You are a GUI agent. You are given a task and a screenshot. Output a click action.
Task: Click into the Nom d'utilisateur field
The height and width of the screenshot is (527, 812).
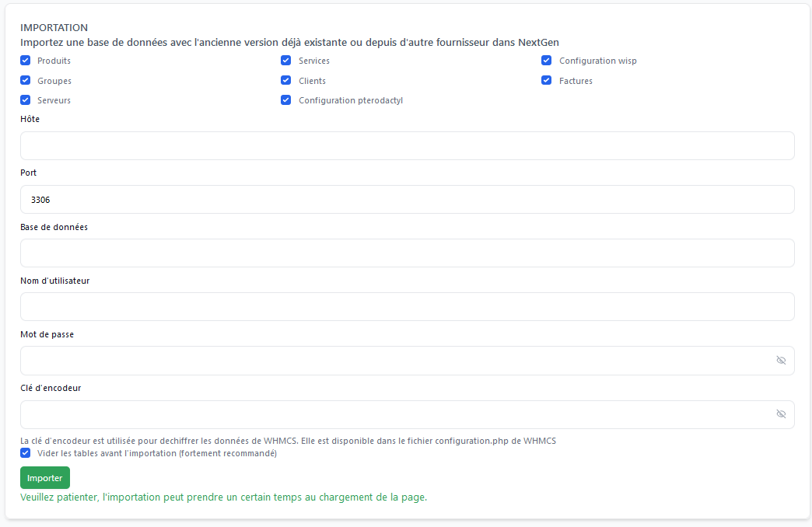[407, 307]
